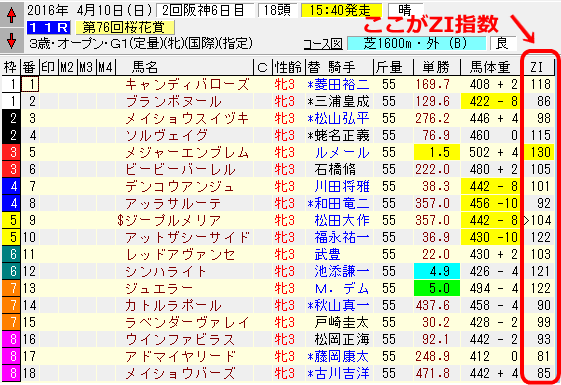Click the 第76回桜花賞 race title
Viewport: 561px width, 385px height.
click(125, 28)
